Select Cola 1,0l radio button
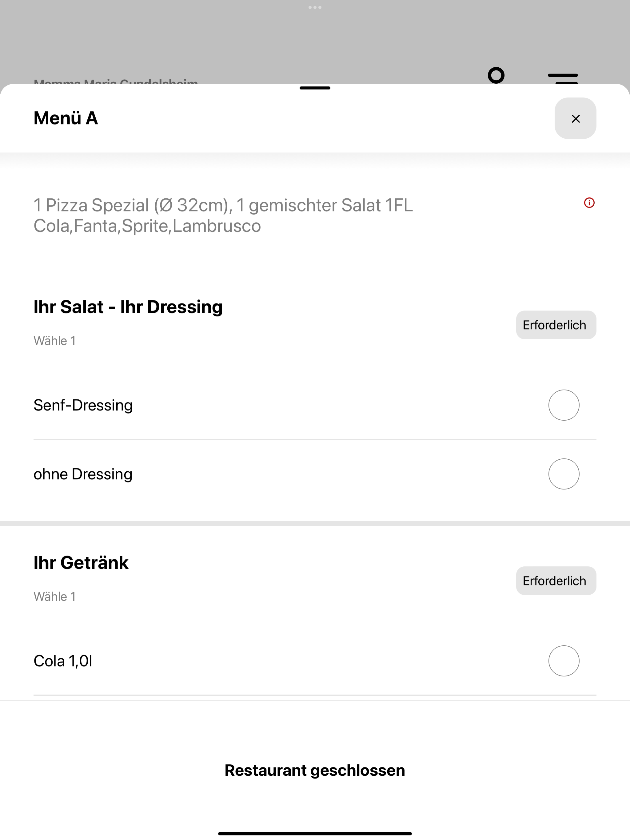Image resolution: width=630 pixels, height=840 pixels. tap(564, 661)
